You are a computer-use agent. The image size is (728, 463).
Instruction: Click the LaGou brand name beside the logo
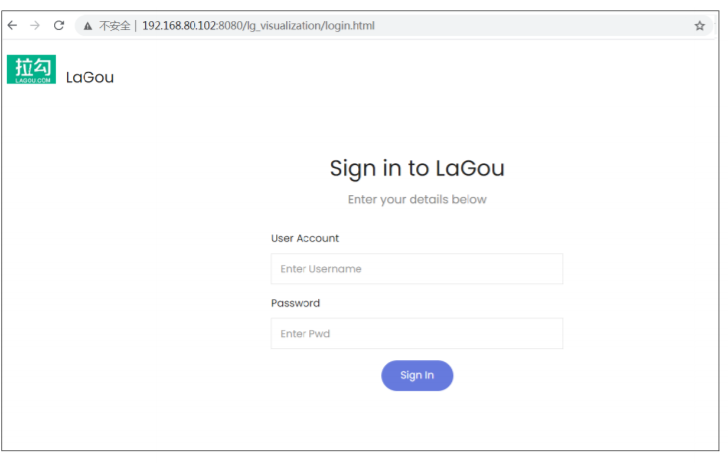(x=90, y=77)
